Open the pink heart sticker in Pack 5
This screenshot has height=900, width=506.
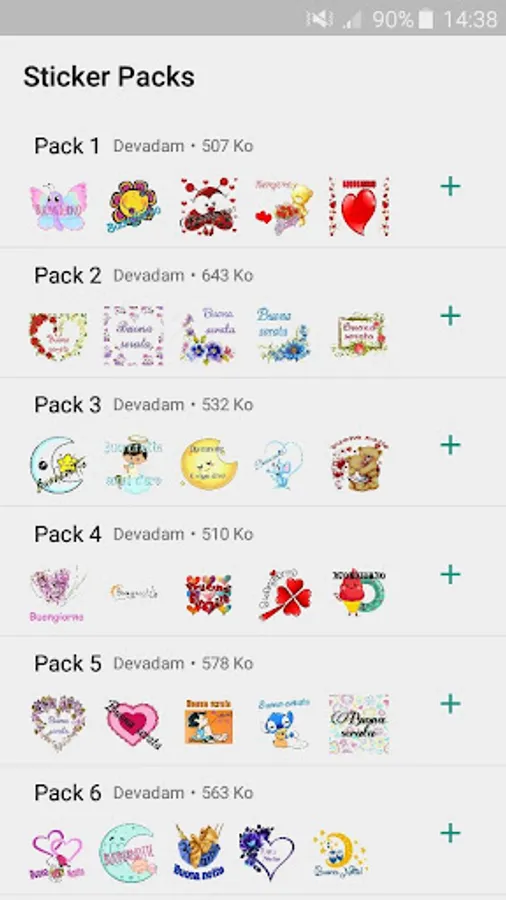133,723
